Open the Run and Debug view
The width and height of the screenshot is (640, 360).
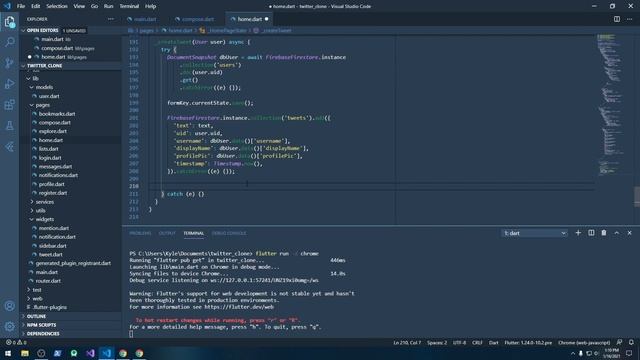pyautogui.click(x=9, y=84)
